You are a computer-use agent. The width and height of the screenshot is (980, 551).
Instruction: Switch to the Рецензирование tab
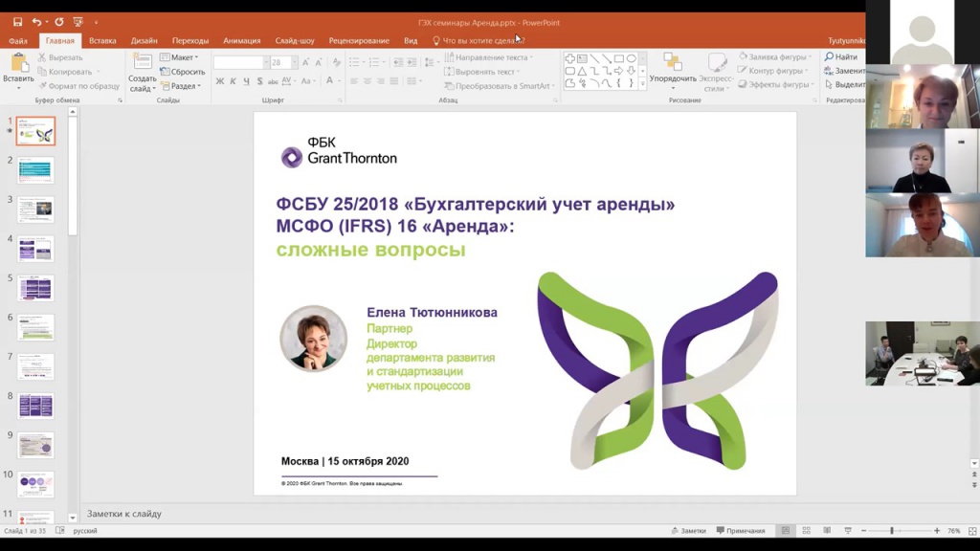pyautogui.click(x=359, y=40)
